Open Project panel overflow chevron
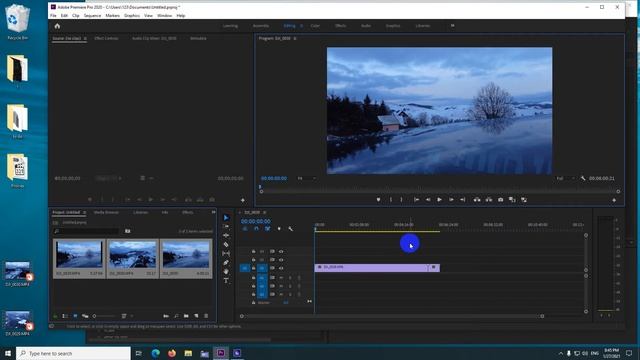The height and width of the screenshot is (360, 640). [x=213, y=212]
